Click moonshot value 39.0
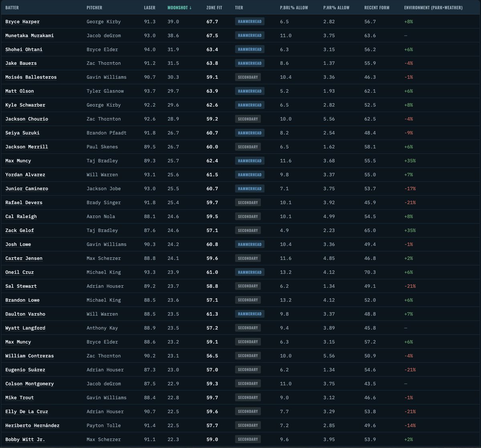This screenshot has height=448, width=481. (173, 22)
